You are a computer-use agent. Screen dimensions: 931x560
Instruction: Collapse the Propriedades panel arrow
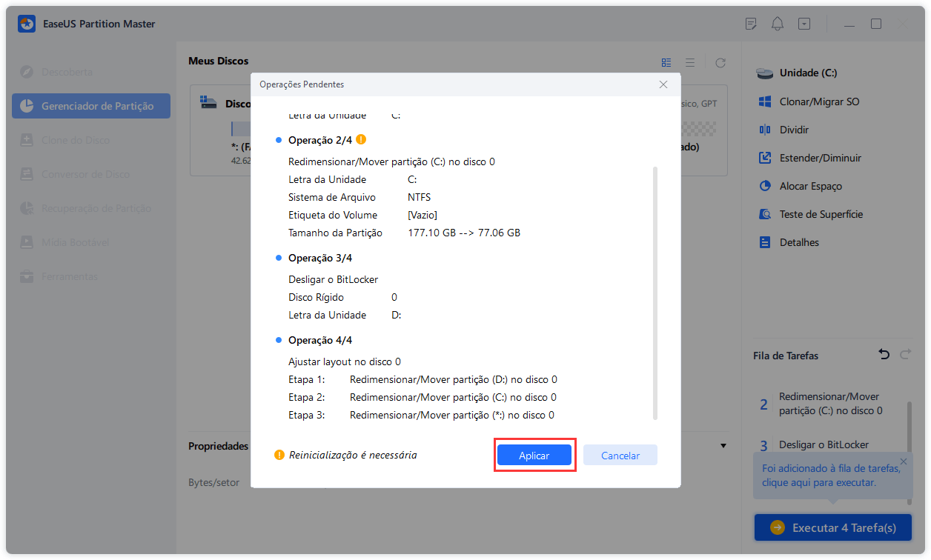pos(723,446)
